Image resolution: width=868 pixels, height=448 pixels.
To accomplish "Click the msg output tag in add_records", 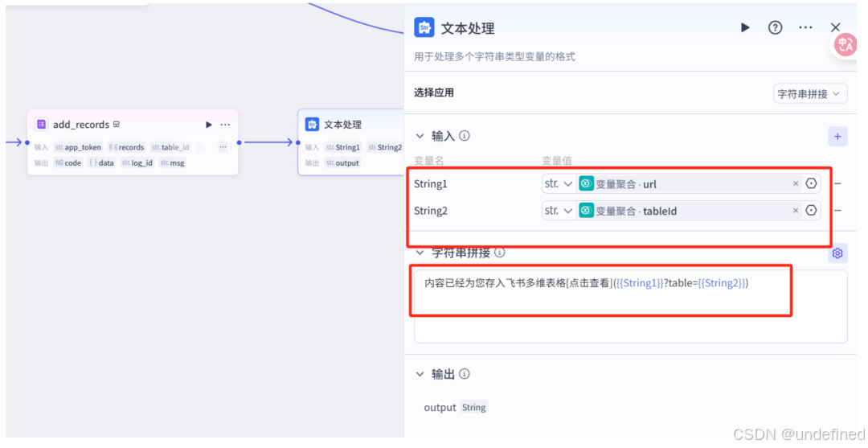I will (x=172, y=162).
